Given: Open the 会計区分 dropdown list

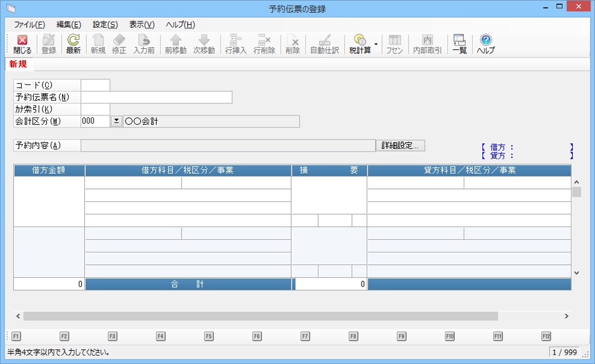Looking at the screenshot, I should coord(116,122).
